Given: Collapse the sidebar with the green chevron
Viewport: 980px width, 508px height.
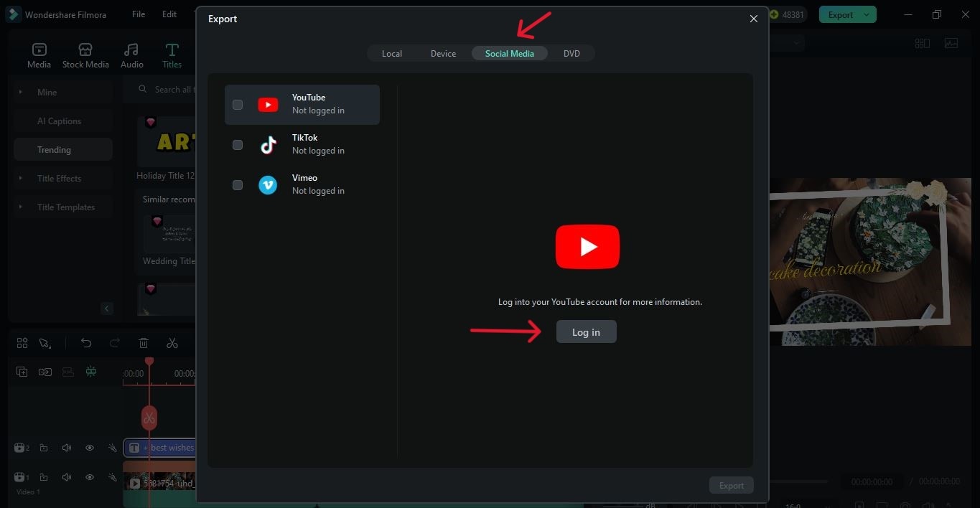Looking at the screenshot, I should click(x=107, y=309).
